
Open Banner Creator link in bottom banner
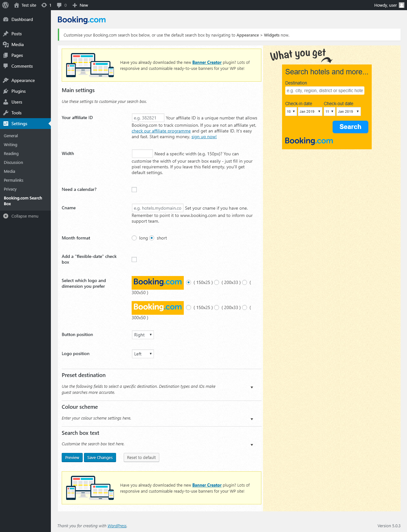207,485
